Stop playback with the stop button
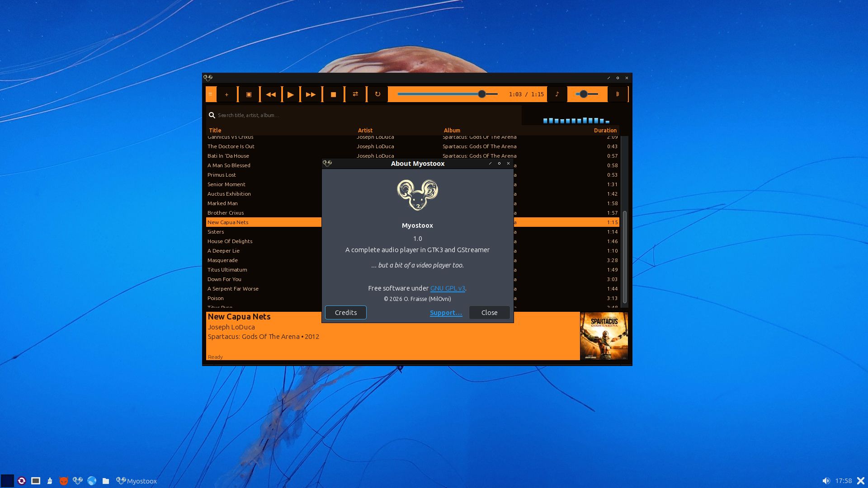 coord(333,94)
